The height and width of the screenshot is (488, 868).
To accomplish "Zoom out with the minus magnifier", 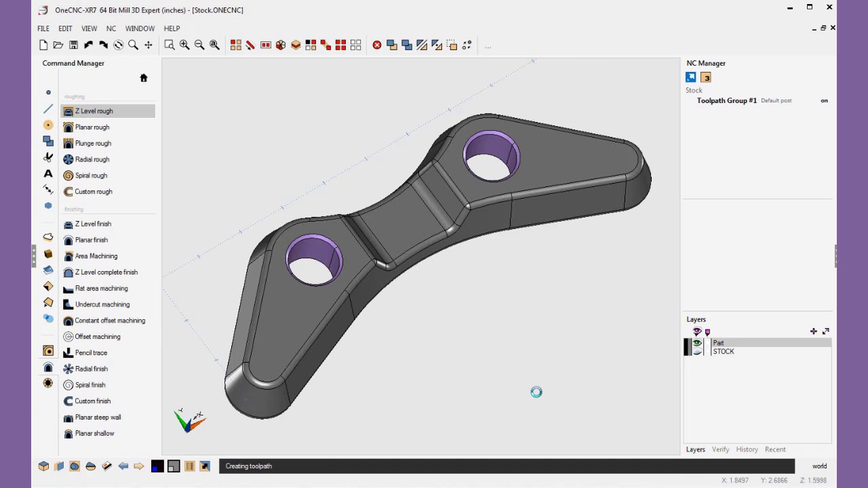I will pos(199,45).
